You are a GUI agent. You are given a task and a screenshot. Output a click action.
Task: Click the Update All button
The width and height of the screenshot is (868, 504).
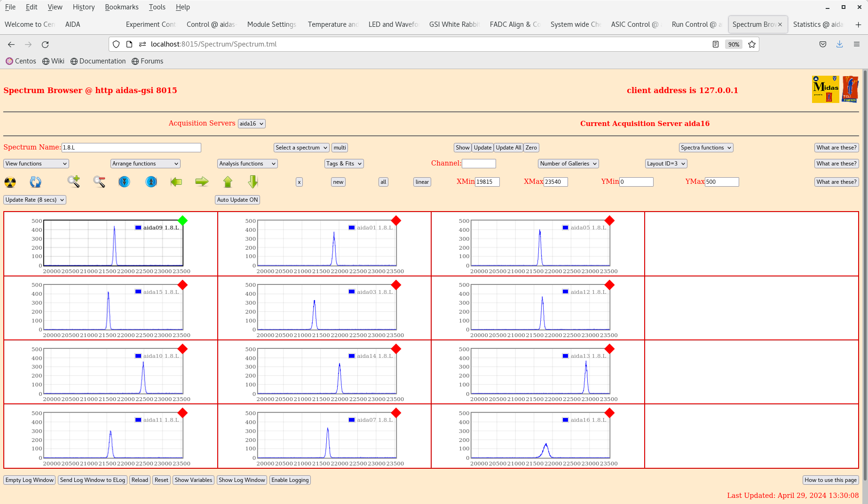tap(508, 148)
